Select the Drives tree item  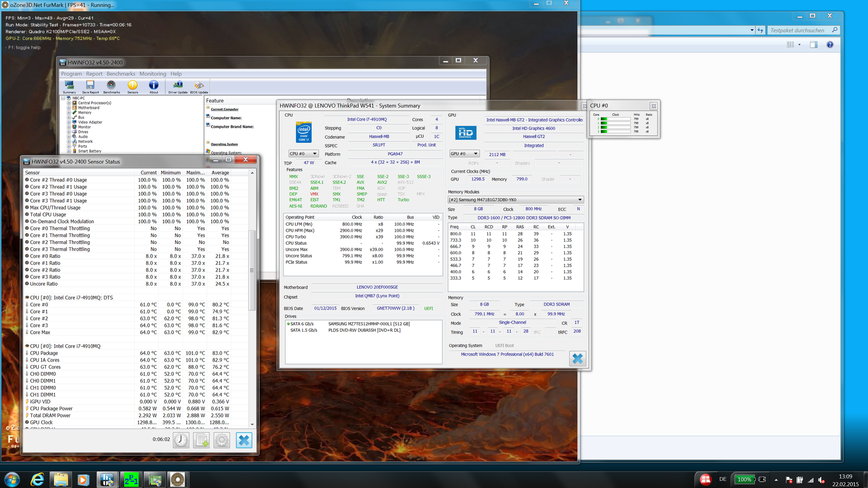(83, 132)
